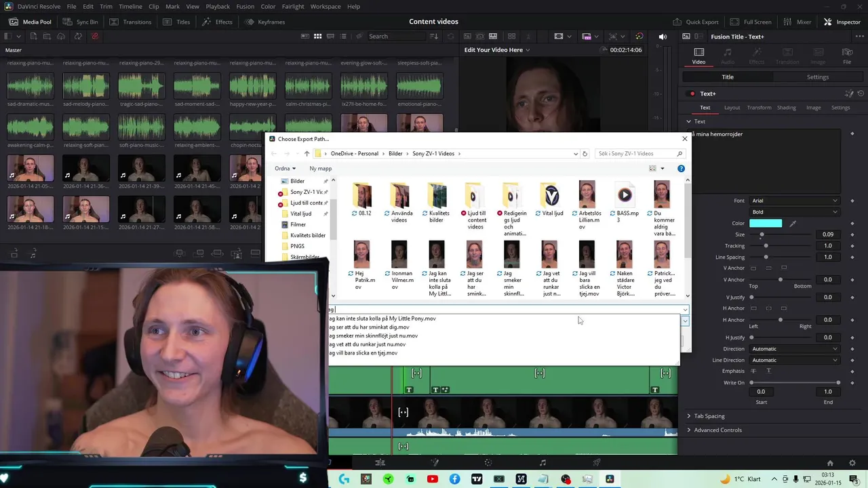Click the cyan text Color swatch

click(766, 223)
